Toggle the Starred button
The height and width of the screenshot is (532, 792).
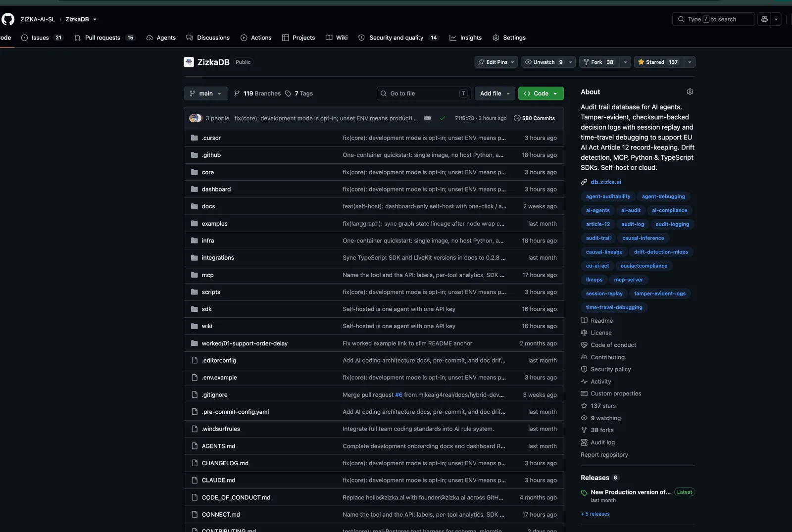click(x=658, y=62)
